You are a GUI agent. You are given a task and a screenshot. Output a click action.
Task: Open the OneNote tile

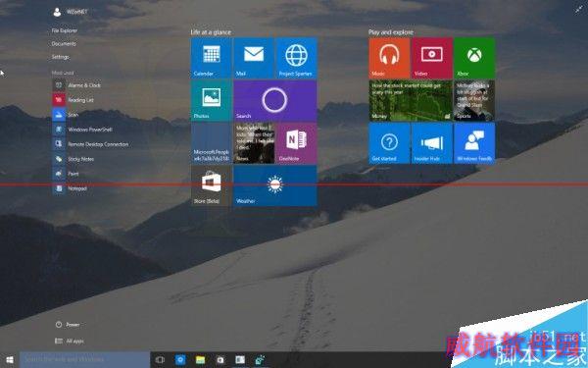296,143
